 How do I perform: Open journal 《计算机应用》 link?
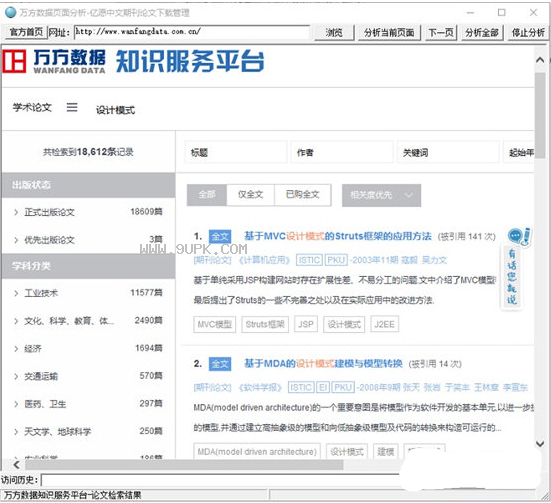click(x=265, y=260)
